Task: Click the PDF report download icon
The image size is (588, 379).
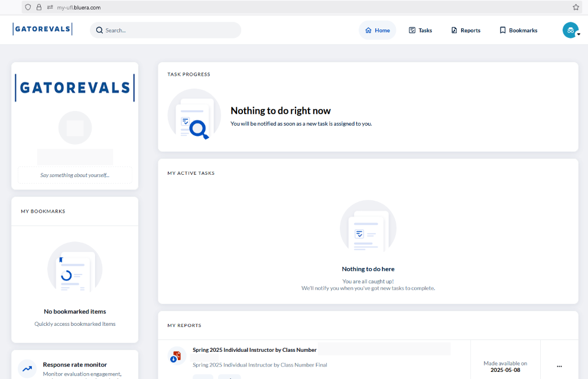Action: [177, 356]
